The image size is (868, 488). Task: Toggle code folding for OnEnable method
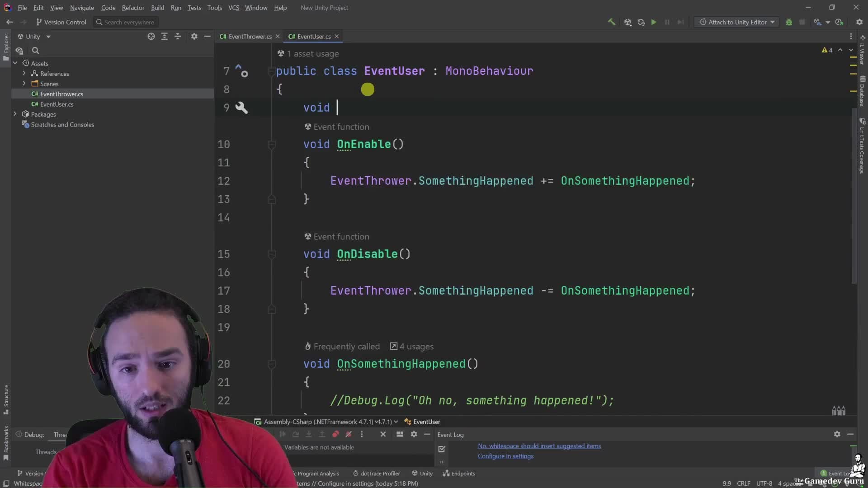coord(272,145)
